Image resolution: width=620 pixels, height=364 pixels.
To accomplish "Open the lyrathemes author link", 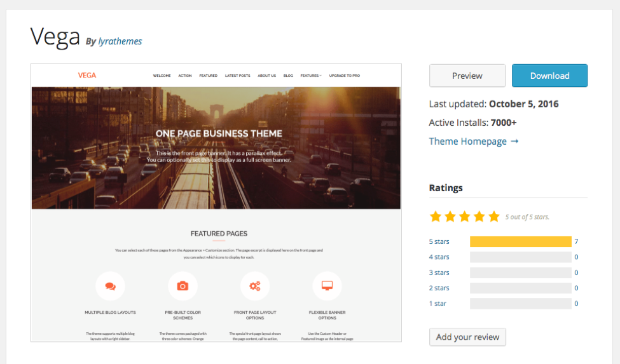I will (x=120, y=41).
